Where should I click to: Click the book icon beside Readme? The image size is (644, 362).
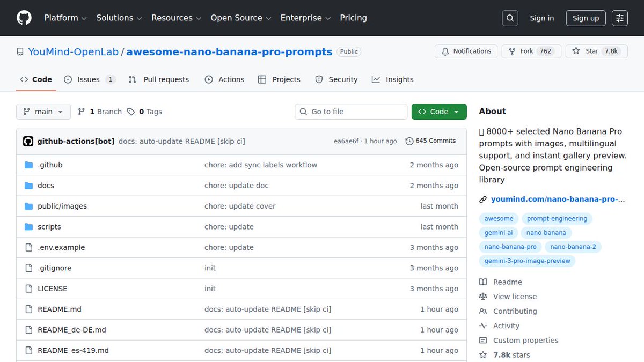coord(483,282)
